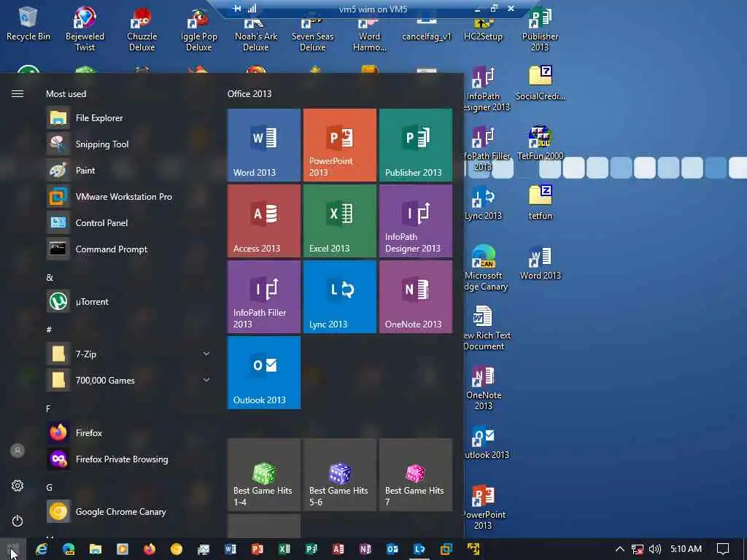Viewport: 747px width, 560px height.
Task: Pin the VM connection bar
Action: tap(237, 9)
